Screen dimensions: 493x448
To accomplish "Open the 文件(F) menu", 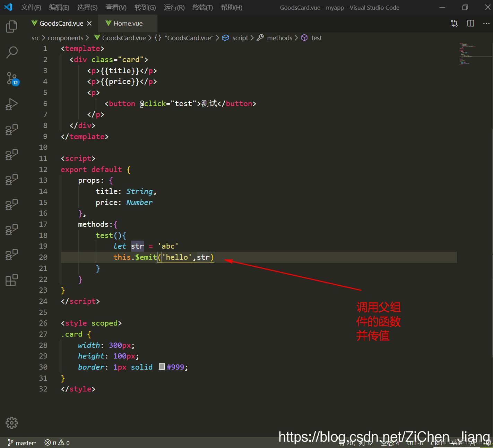I will point(31,7).
